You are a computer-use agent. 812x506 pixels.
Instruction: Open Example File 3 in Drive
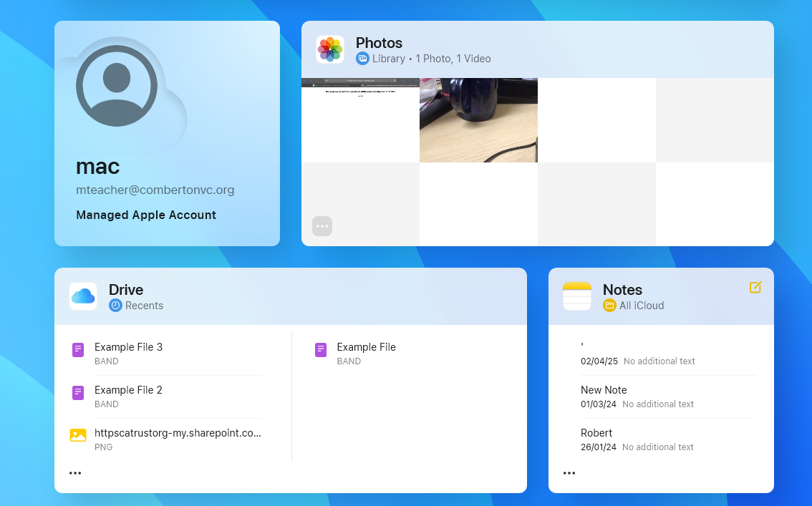coord(166,354)
